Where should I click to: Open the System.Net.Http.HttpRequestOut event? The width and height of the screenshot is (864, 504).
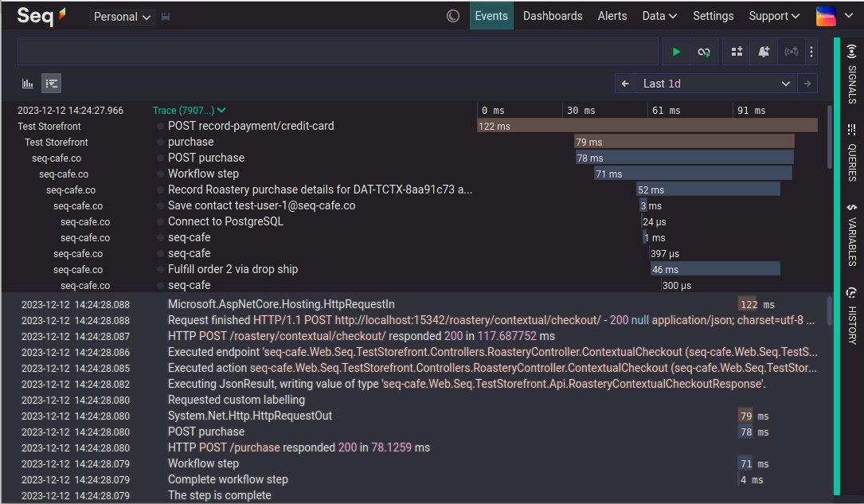coord(249,416)
